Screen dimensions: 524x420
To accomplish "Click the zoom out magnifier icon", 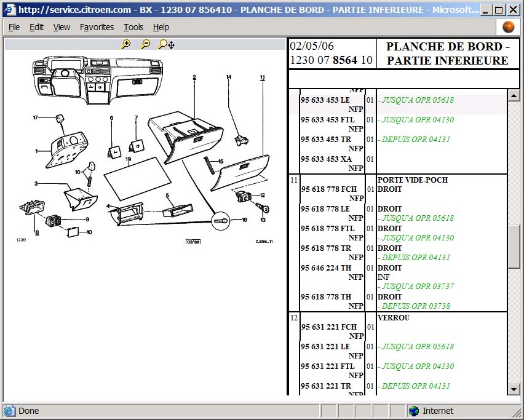I will point(145,44).
